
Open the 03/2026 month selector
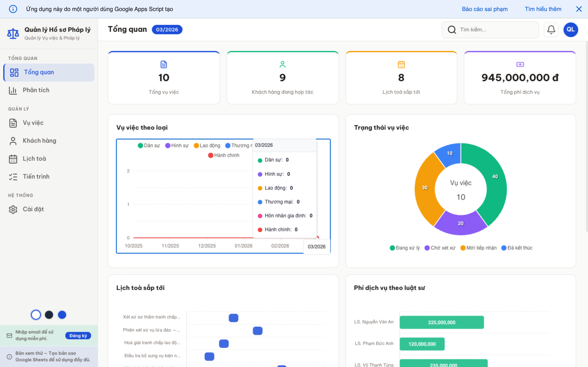click(167, 29)
